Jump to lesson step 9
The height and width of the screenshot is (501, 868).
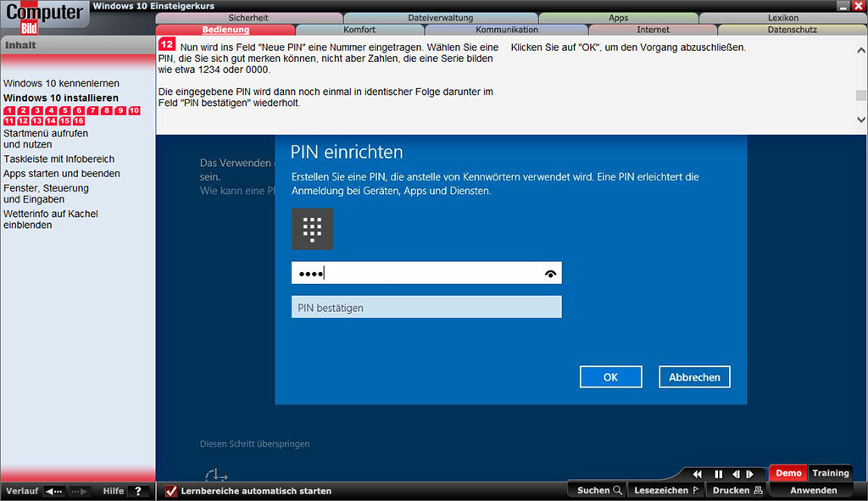[x=120, y=110]
